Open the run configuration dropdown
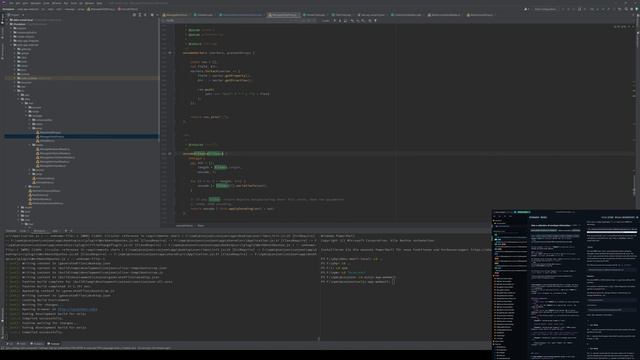 [x=545, y=9]
